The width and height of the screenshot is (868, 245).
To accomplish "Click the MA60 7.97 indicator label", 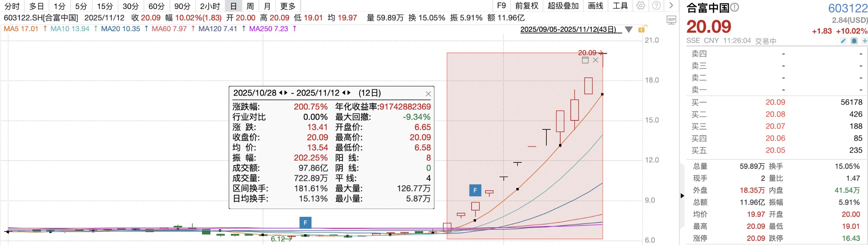I will (x=169, y=29).
